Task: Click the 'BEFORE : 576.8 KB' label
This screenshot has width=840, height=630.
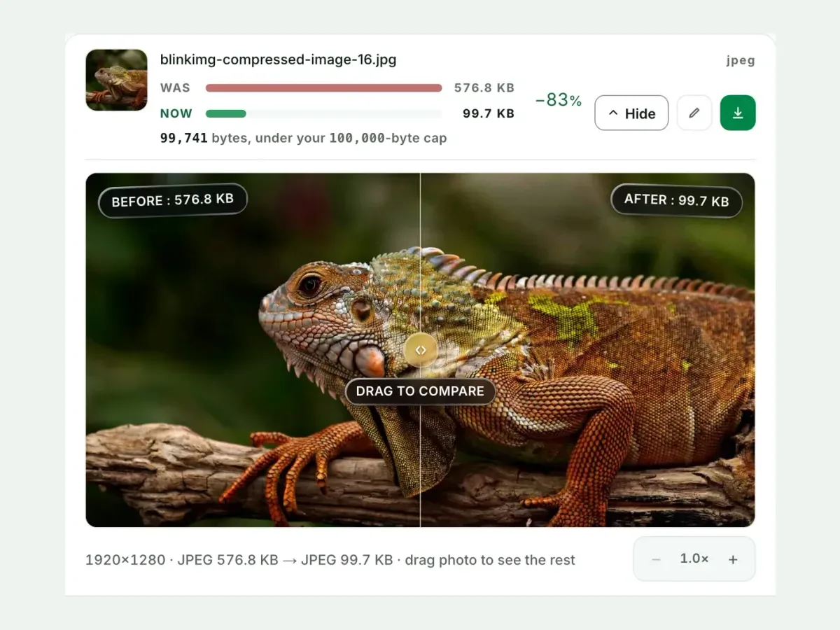Action: click(x=172, y=200)
